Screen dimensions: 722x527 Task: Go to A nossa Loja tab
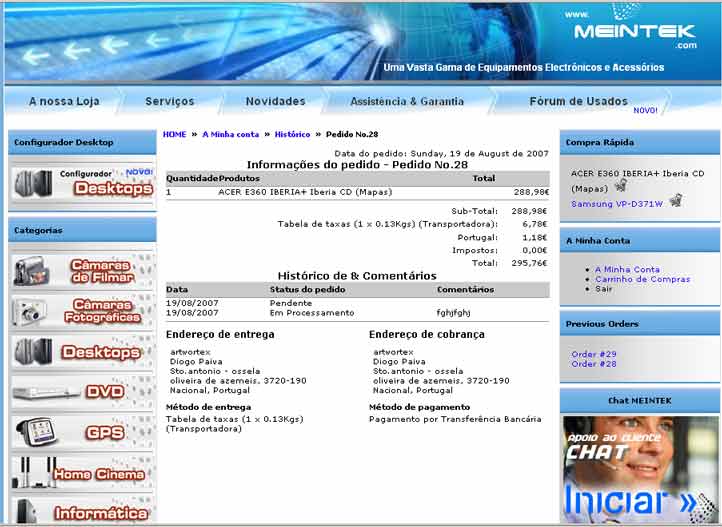point(64,101)
